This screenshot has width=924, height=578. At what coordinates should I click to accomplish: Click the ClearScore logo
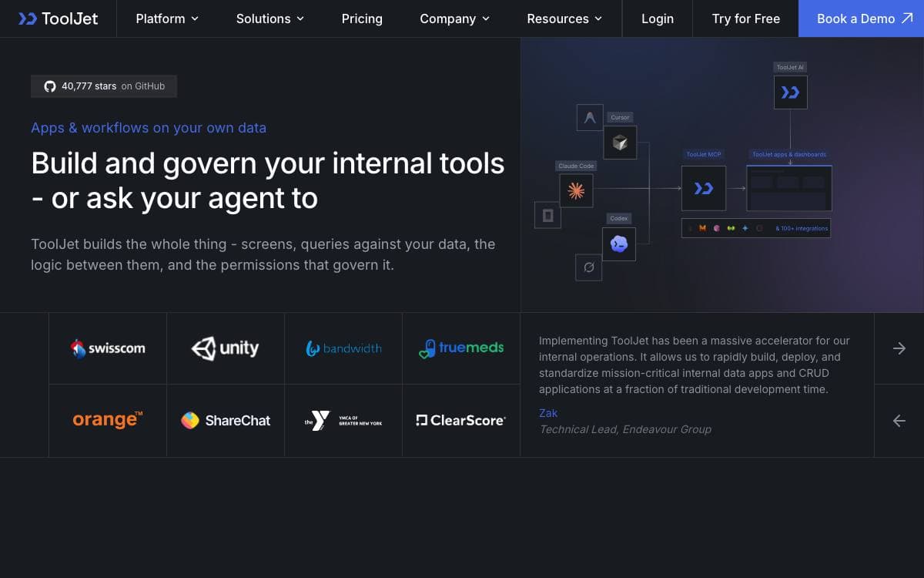461,421
